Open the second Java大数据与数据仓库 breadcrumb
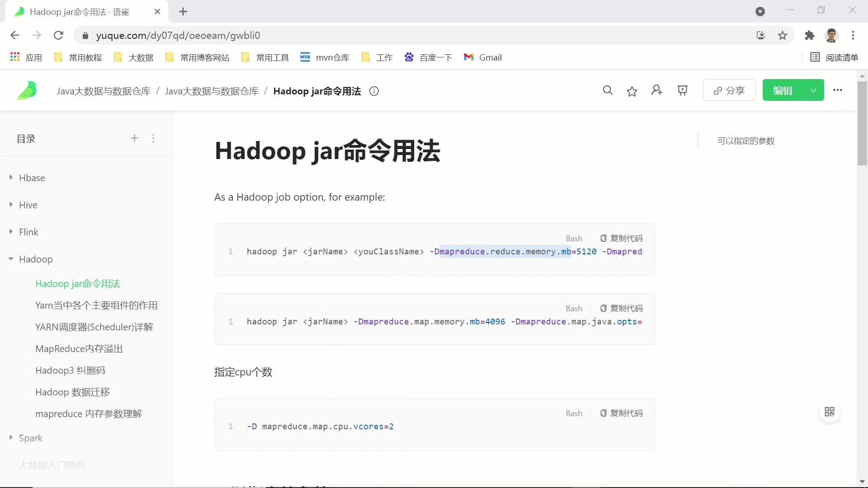The width and height of the screenshot is (868, 488). click(212, 91)
